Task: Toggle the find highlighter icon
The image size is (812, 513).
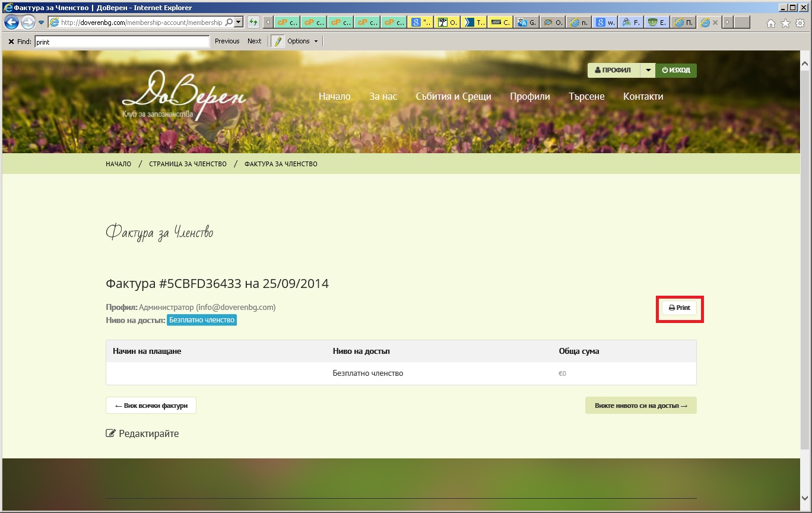Action: click(x=278, y=42)
